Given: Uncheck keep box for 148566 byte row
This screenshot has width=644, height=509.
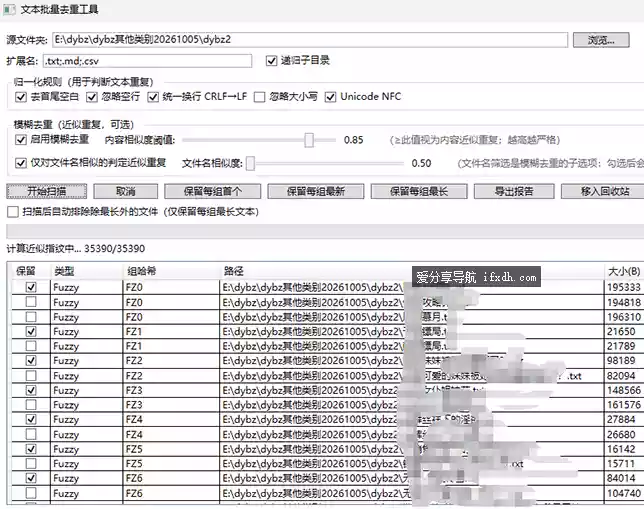Looking at the screenshot, I should [31, 390].
